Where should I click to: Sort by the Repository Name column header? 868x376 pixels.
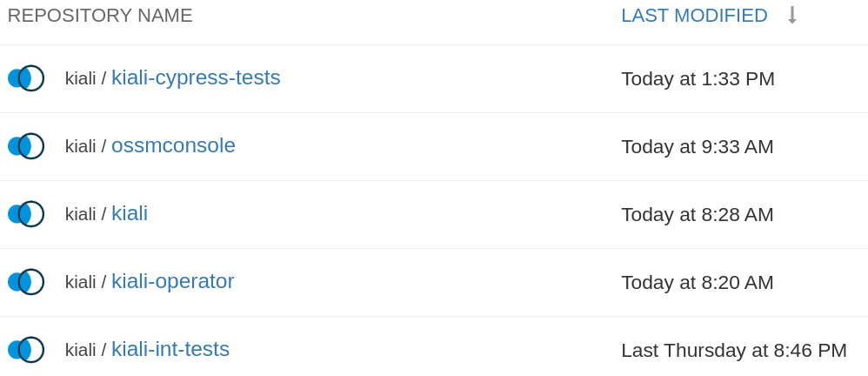point(100,16)
